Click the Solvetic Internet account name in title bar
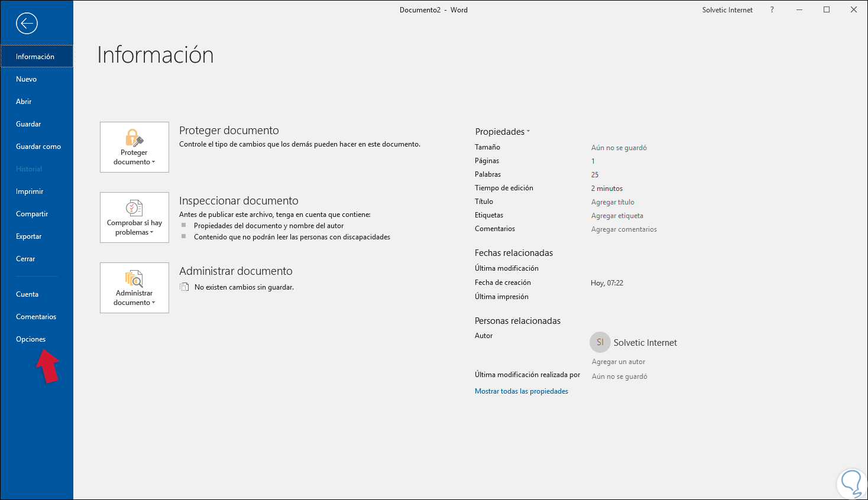Viewport: 868px width, 500px height. (x=727, y=10)
